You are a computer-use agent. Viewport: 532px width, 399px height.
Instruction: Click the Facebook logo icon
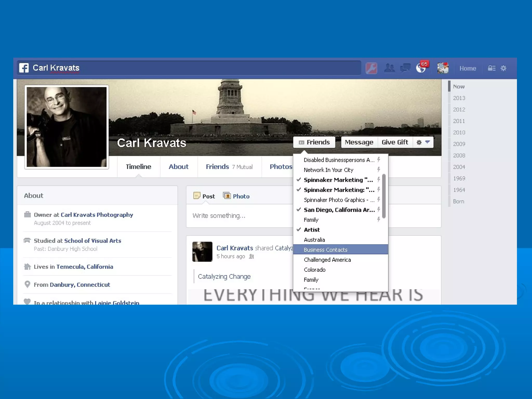tap(24, 68)
